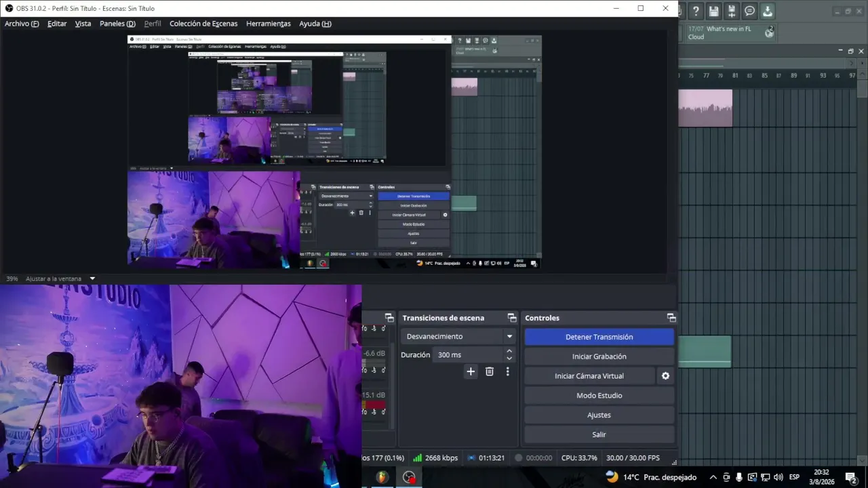
Task: Open Paneles menu in OBS
Action: (x=117, y=24)
